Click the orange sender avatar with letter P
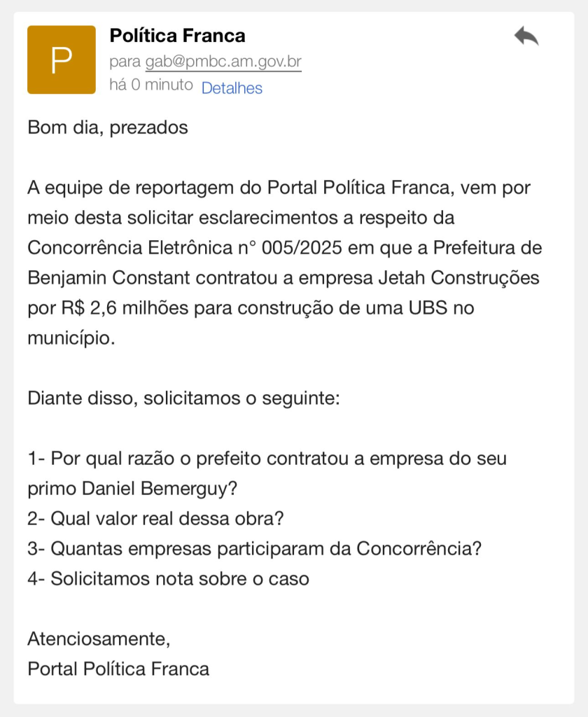The height and width of the screenshot is (717, 588). point(61,60)
